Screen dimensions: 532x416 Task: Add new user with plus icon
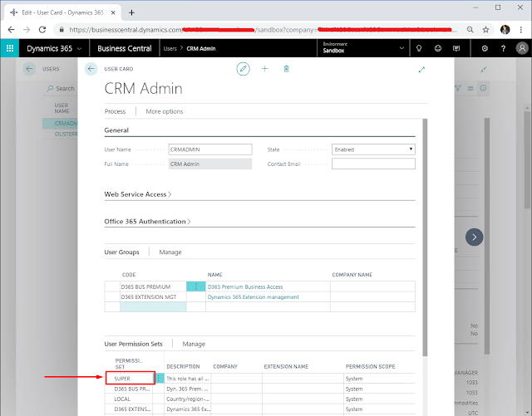pyautogui.click(x=264, y=69)
